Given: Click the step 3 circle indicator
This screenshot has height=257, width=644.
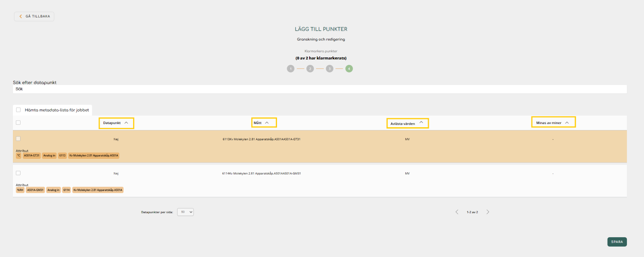Looking at the screenshot, I should pyautogui.click(x=330, y=69).
